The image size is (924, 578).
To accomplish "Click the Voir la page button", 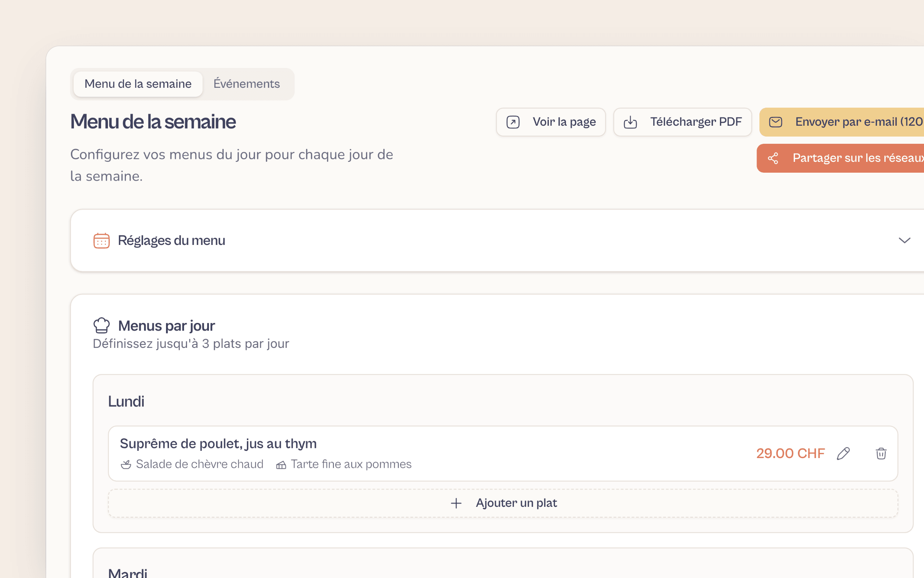I will [x=550, y=122].
